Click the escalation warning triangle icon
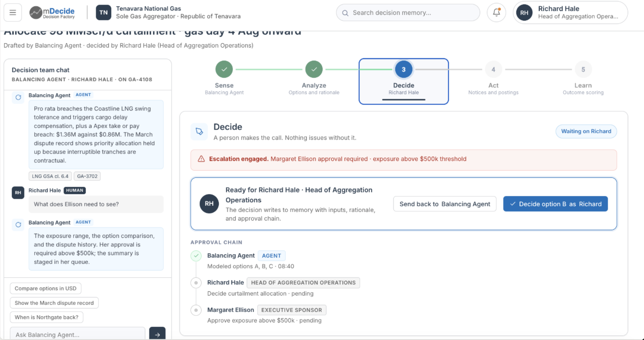Viewport: 644px width, 340px height. tap(201, 159)
